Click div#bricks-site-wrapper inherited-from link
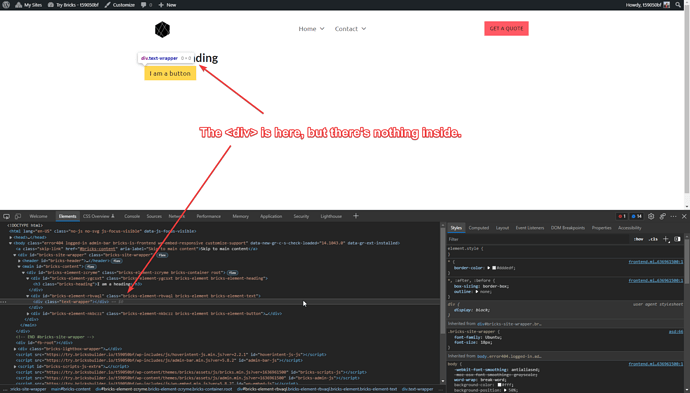Viewport: 690px width, 393px height. coord(509,324)
